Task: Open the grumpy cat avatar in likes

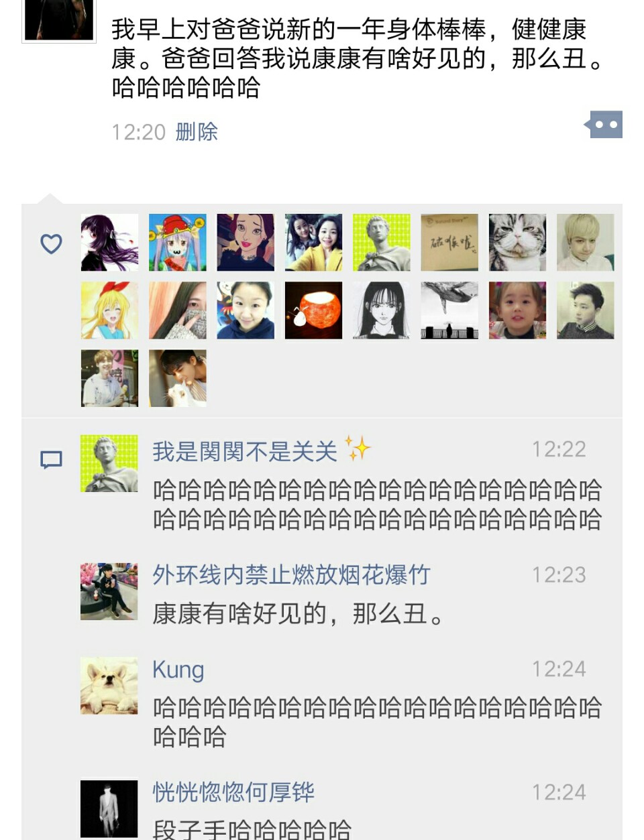Action: point(517,242)
